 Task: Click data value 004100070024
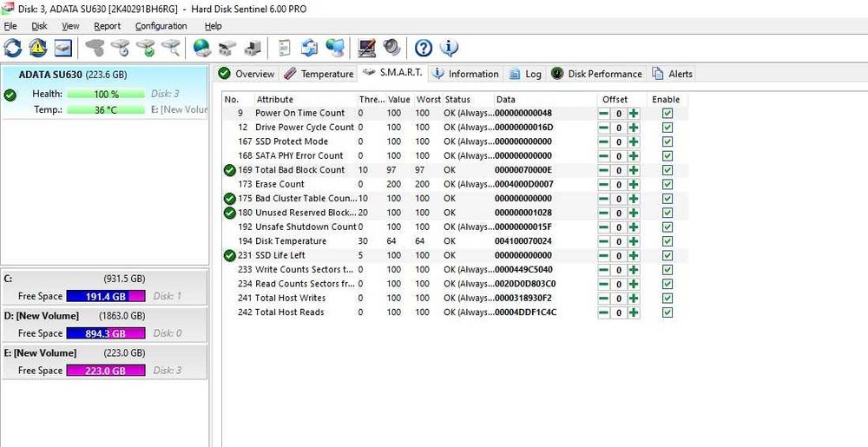[523, 241]
